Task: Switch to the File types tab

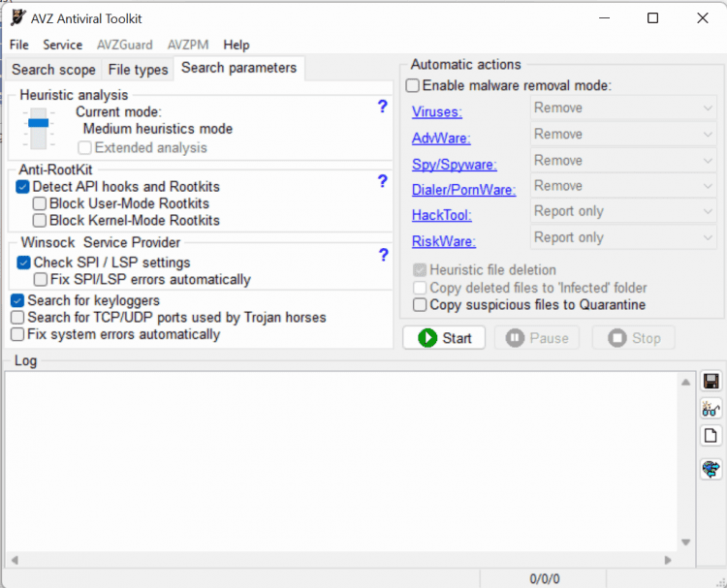Action: [x=138, y=70]
